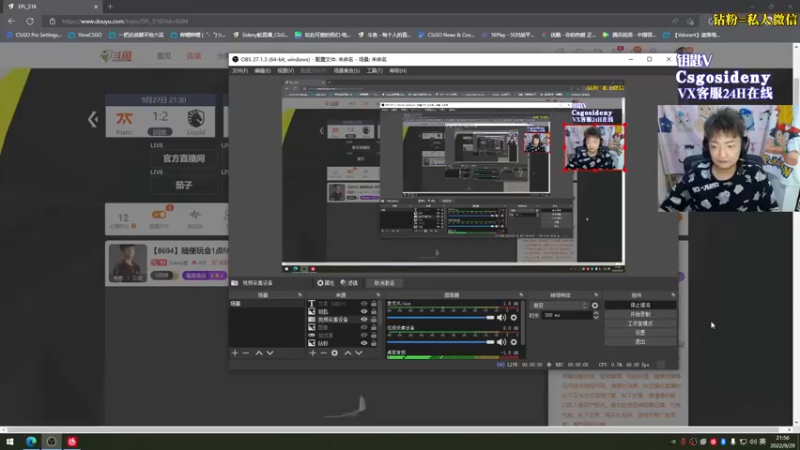Click 取消激活 button above sources

point(384,283)
